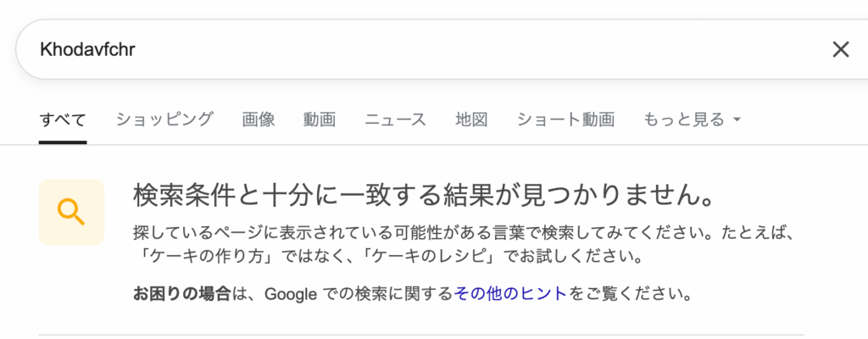Click the arrow beside もっと見る
The image size is (868, 339).
click(x=737, y=120)
